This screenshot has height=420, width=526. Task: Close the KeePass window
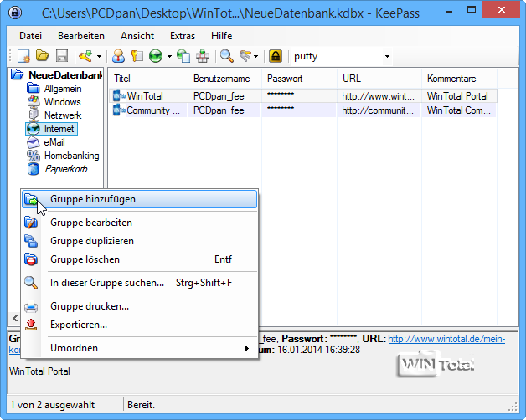tap(502, 9)
